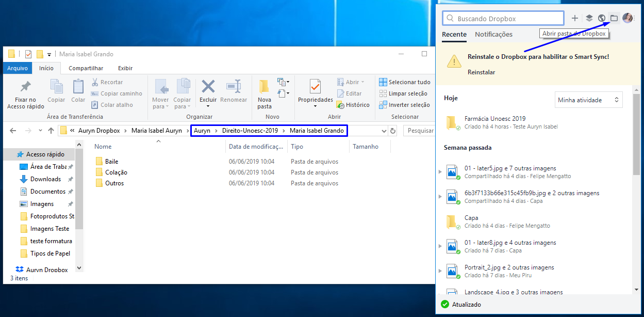644x317 pixels.
Task: Open Imagens Teste folder in sidebar
Action: [49, 229]
